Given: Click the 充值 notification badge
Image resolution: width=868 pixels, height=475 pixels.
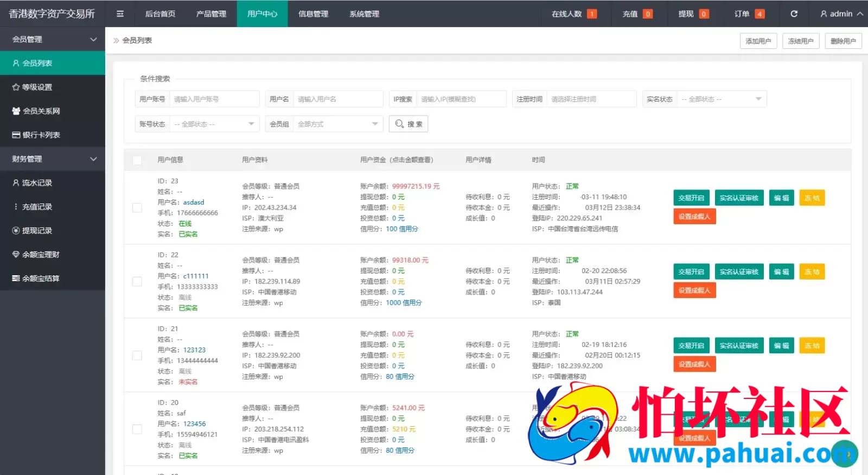Looking at the screenshot, I should click(x=648, y=14).
